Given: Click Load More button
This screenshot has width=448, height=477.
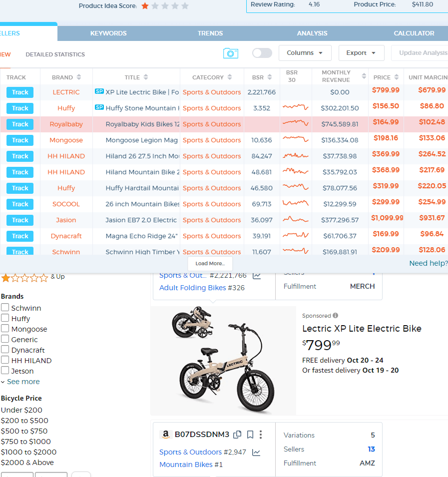Looking at the screenshot, I should 210,263.
